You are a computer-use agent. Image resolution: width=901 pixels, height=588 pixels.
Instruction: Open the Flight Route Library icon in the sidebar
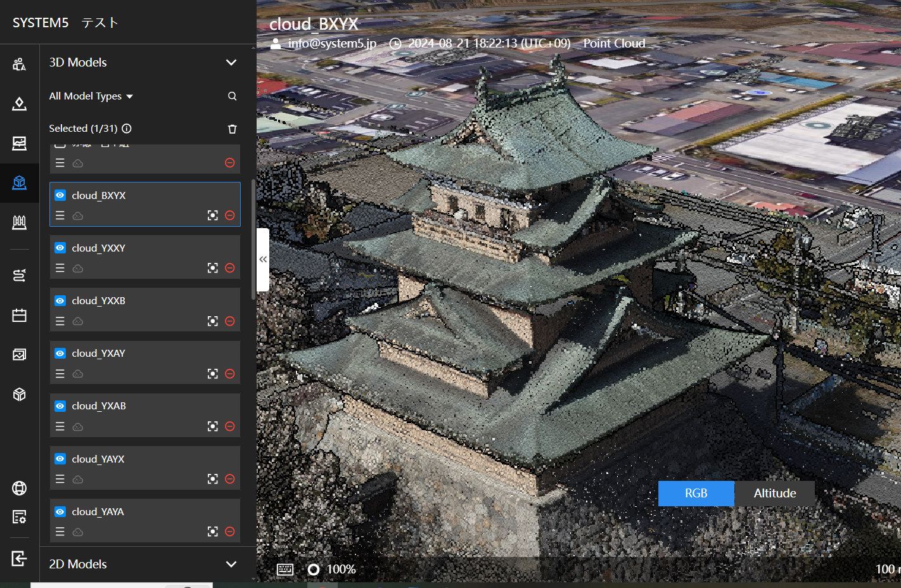[x=19, y=275]
